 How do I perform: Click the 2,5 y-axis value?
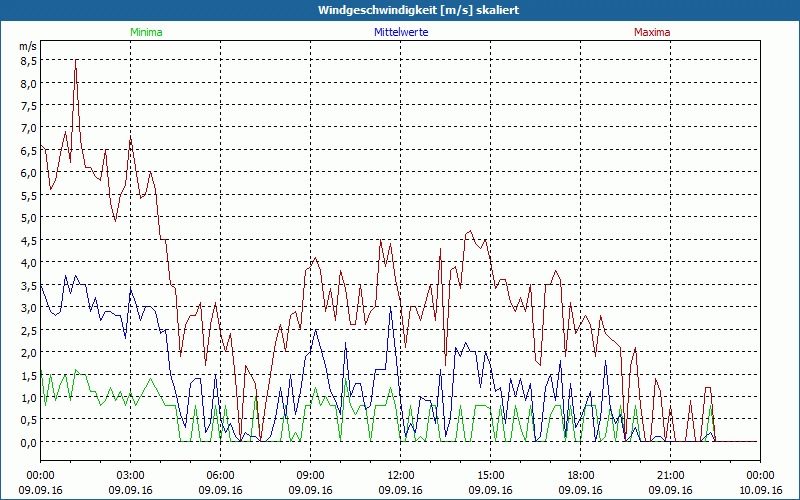coord(28,330)
